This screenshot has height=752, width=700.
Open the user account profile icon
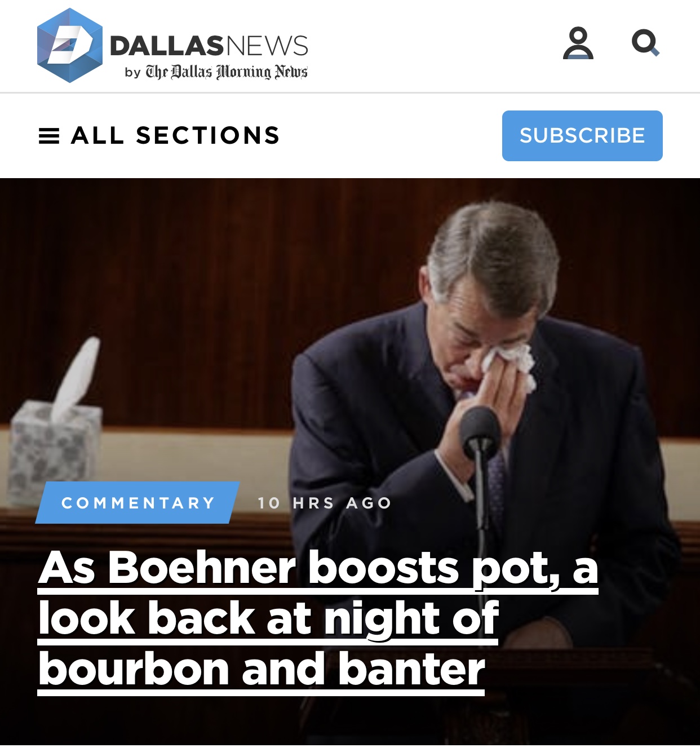pyautogui.click(x=578, y=43)
